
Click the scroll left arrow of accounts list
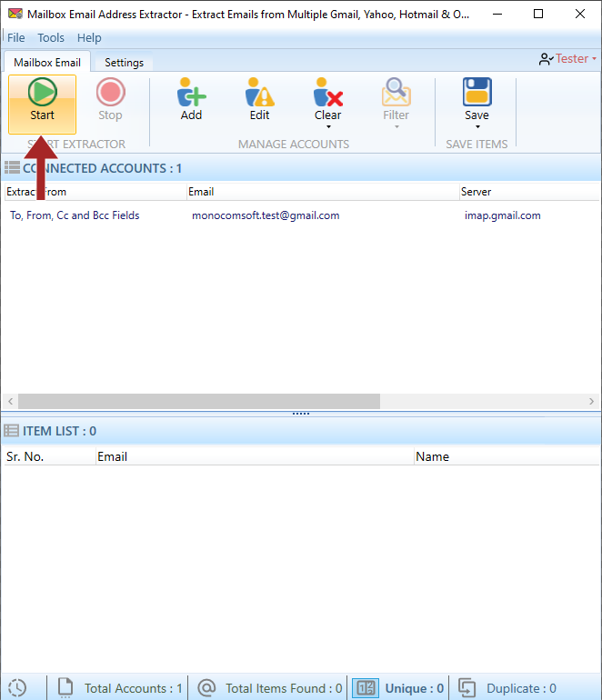[10, 401]
